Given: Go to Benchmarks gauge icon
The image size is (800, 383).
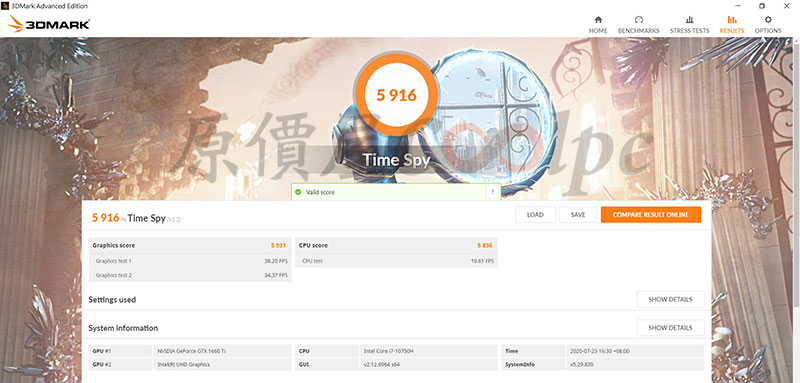Looking at the screenshot, I should [639, 19].
